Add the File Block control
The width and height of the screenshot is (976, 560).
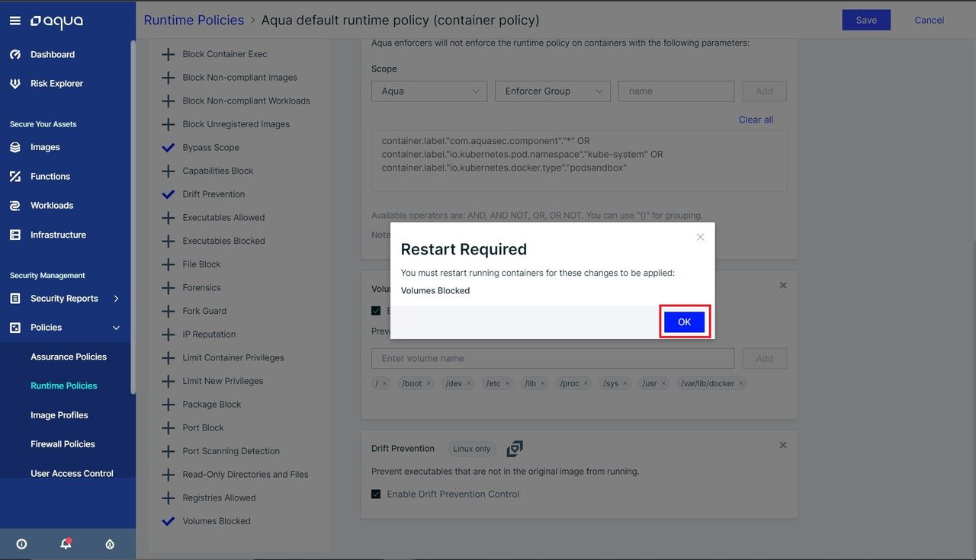(x=169, y=264)
